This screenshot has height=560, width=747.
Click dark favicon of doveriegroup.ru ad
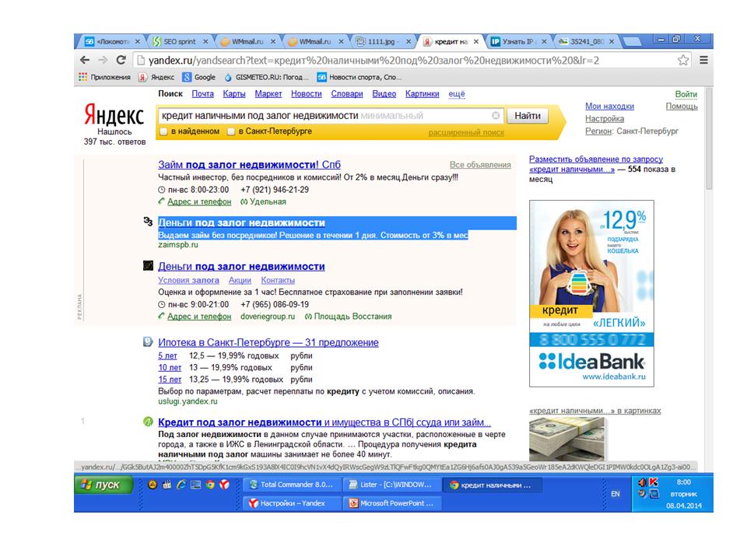pos(148,266)
